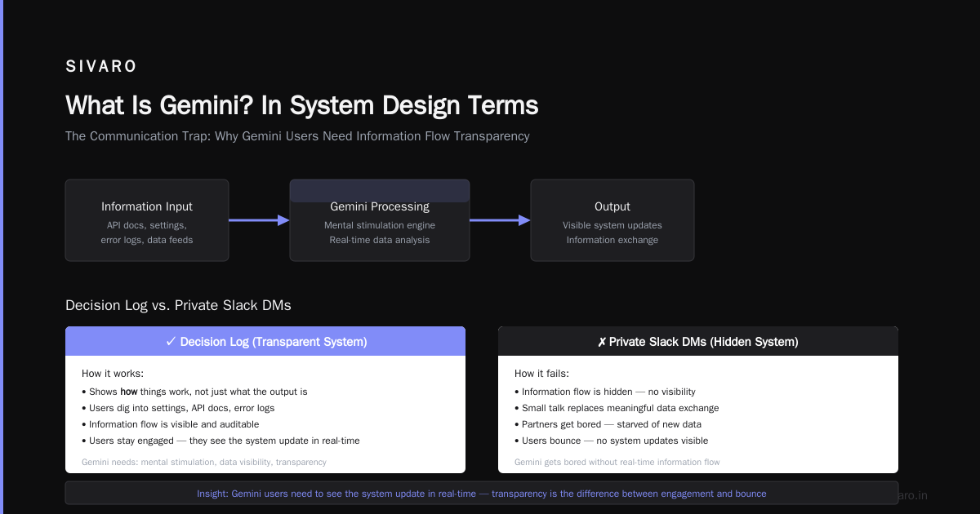The height and width of the screenshot is (514, 980).
Task: Click bullet "Small talk replaces meaningful data exchange"
Action: (x=617, y=408)
